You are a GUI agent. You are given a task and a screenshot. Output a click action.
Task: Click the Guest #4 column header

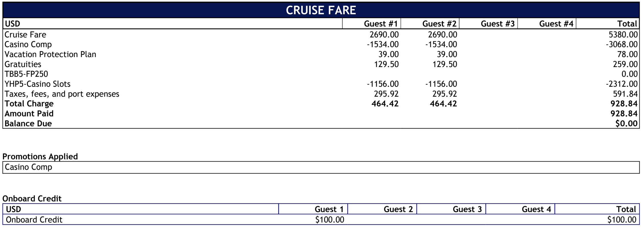(556, 24)
